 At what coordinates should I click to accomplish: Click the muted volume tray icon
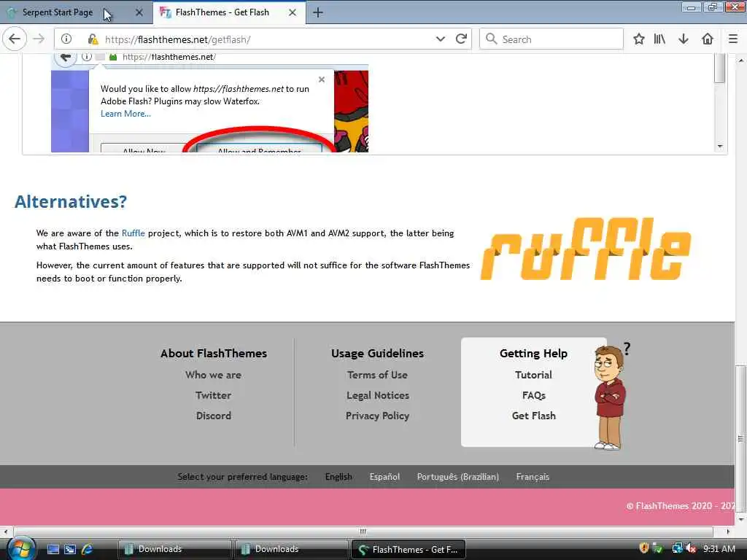point(691,548)
